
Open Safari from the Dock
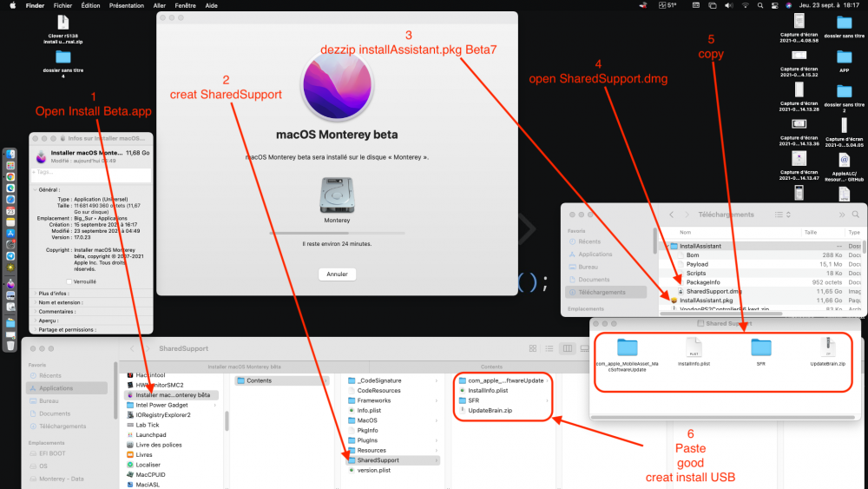[10, 200]
